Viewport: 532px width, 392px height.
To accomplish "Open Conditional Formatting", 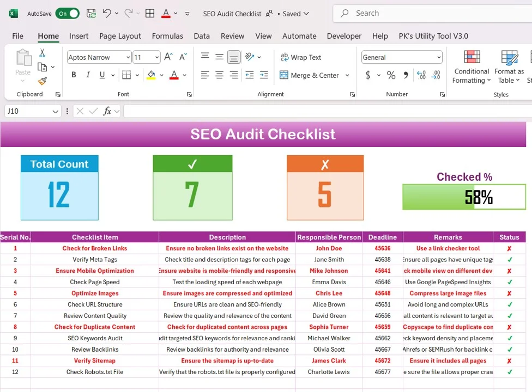I will pyautogui.click(x=471, y=66).
